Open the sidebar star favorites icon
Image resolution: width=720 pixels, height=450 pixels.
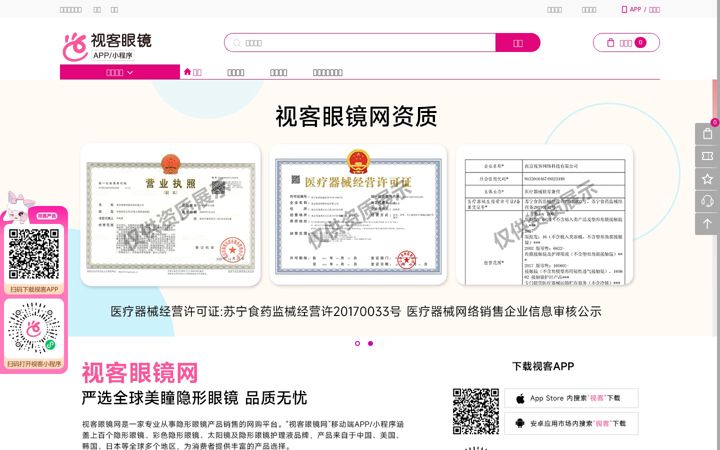point(707,179)
